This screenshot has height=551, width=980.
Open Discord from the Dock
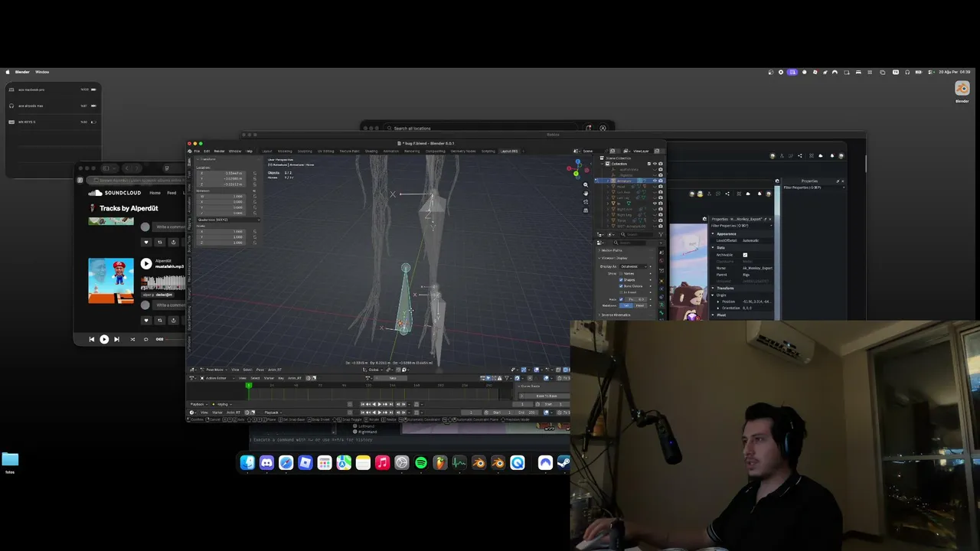point(266,462)
